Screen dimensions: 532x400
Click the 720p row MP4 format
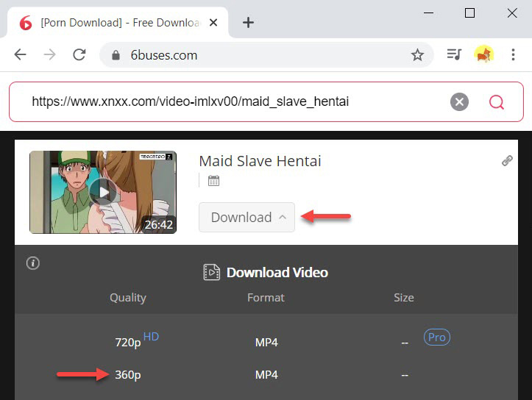pos(266,342)
